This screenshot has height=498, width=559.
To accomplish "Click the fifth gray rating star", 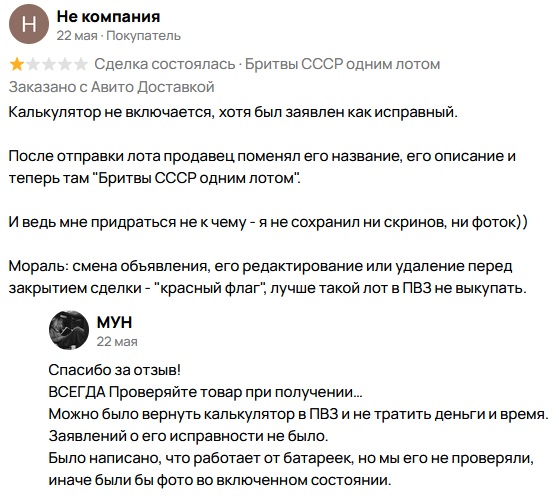I will click(81, 65).
